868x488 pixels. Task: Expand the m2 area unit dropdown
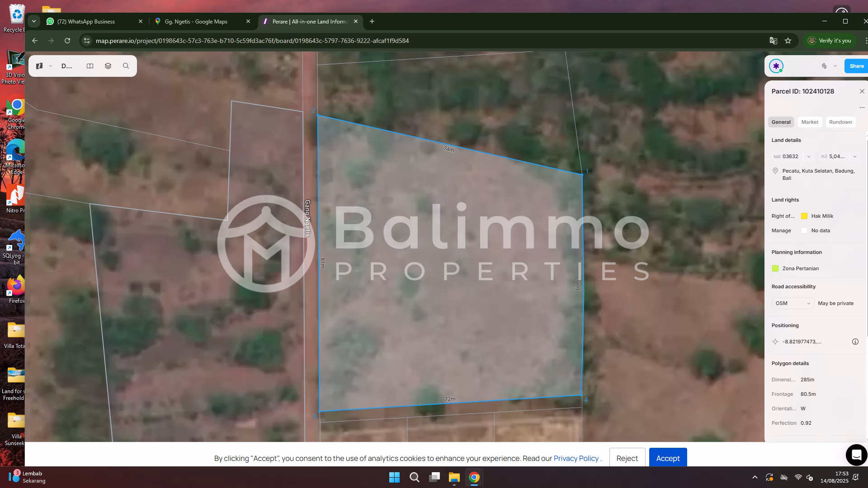point(854,157)
